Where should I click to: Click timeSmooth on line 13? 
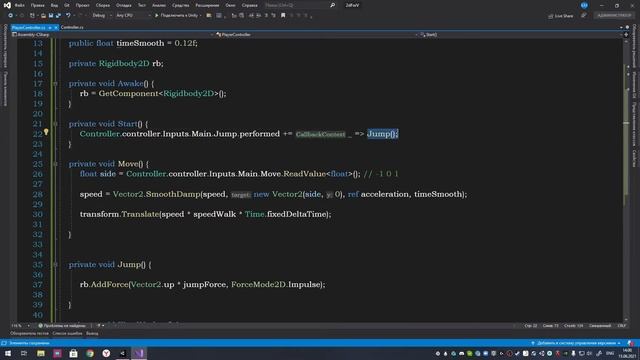[x=140, y=43]
